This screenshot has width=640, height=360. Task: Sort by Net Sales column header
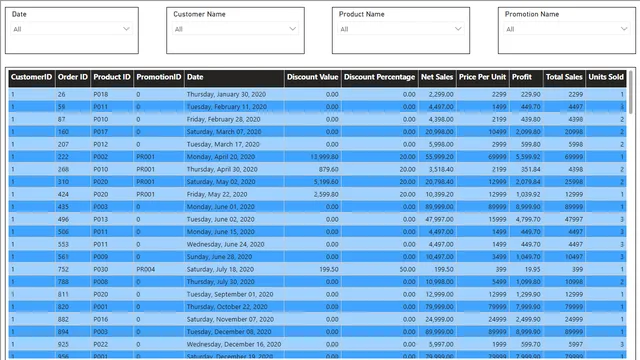coord(437,77)
